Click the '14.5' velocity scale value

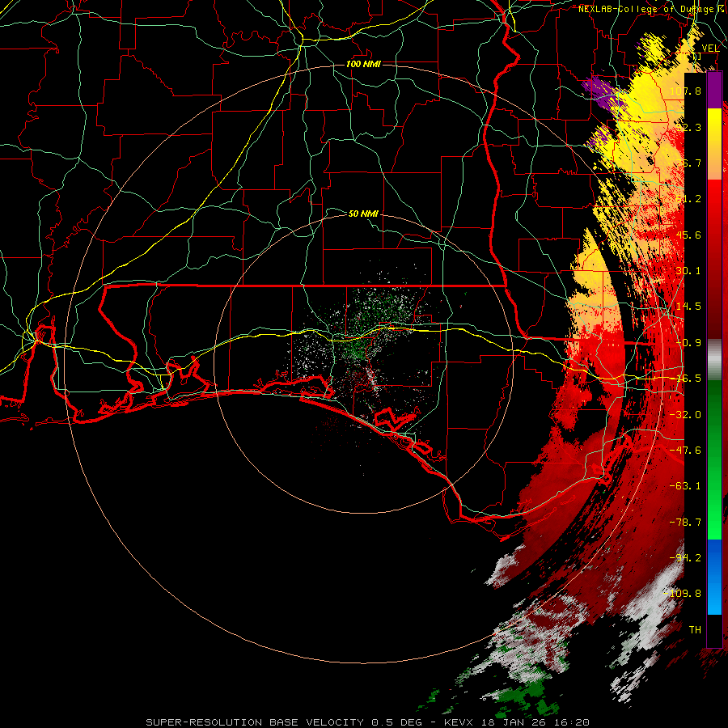pyautogui.click(x=688, y=307)
